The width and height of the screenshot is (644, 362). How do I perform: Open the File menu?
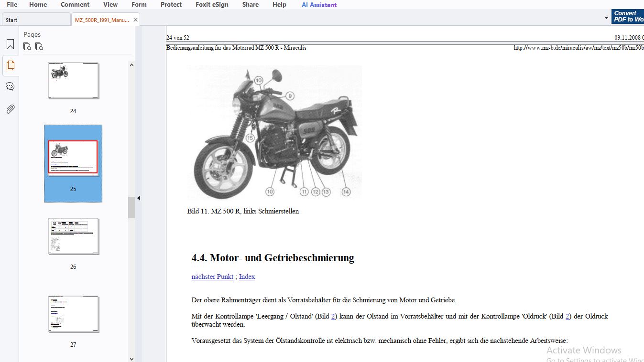coord(12,5)
